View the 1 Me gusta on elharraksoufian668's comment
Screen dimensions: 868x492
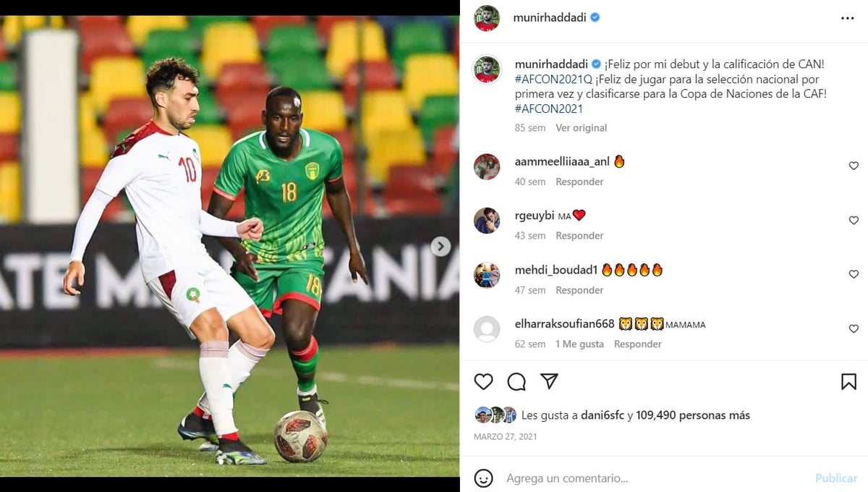tap(579, 344)
